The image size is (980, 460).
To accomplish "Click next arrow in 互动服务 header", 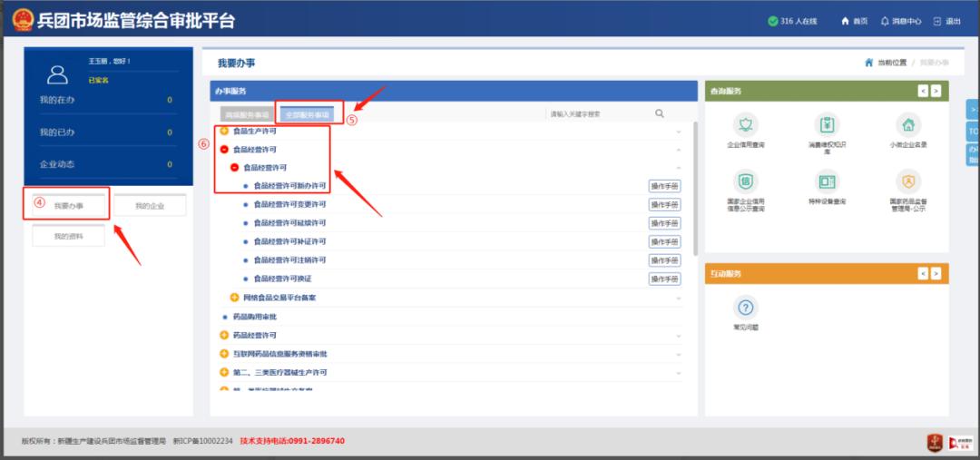I will pos(936,274).
